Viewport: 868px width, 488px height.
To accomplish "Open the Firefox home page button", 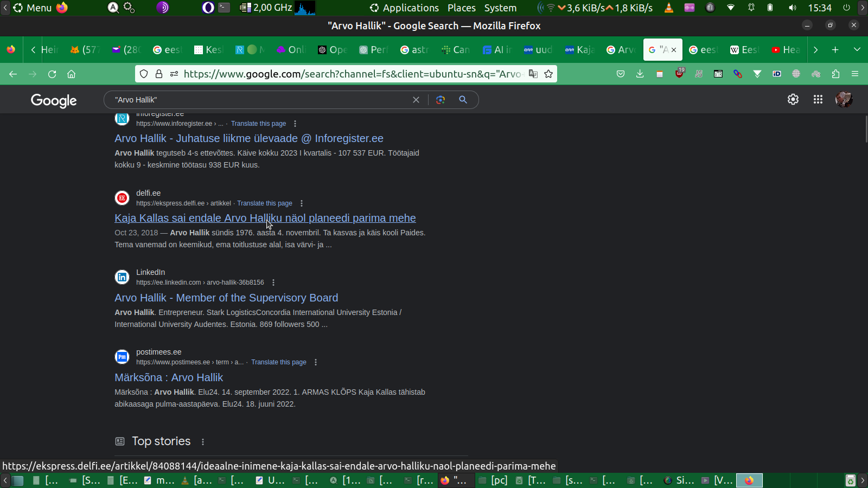I will click(71, 74).
